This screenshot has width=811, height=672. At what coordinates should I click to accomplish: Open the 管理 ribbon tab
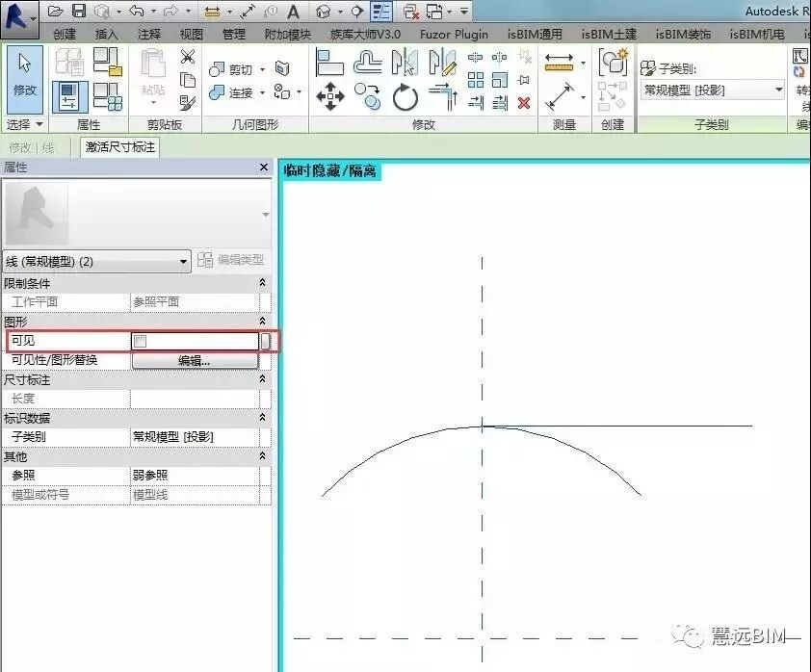pyautogui.click(x=234, y=34)
